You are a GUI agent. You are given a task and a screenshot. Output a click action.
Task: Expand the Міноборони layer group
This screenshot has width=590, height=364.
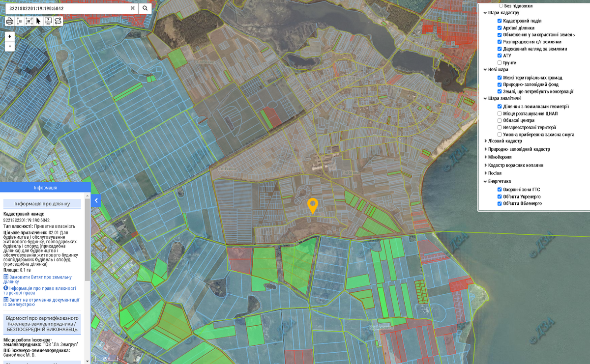coord(485,157)
